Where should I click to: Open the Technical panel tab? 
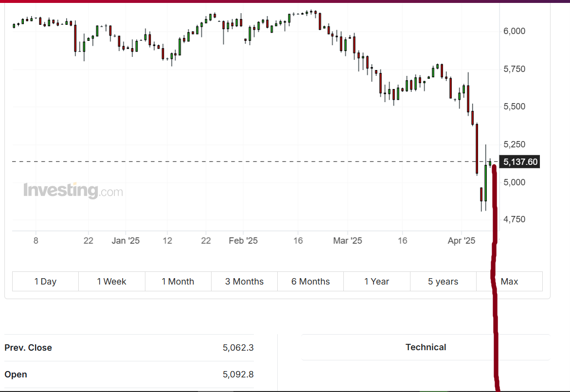(426, 347)
